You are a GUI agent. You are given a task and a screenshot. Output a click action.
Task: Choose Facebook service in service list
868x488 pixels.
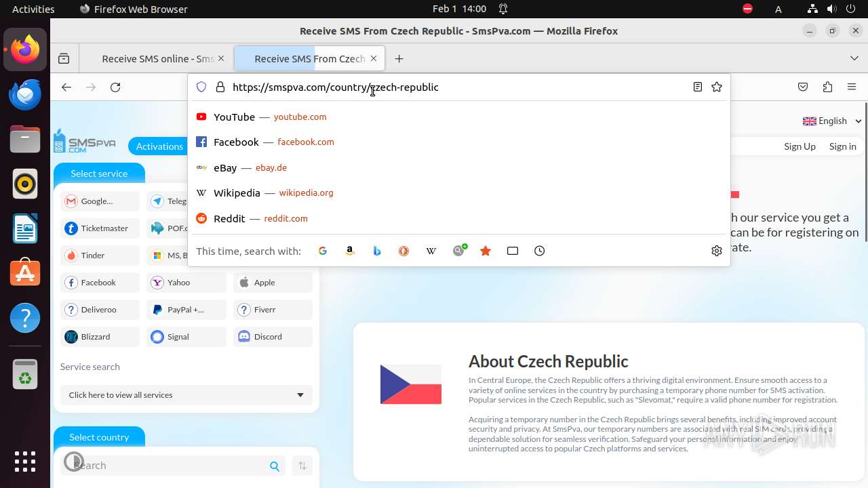[x=100, y=283]
